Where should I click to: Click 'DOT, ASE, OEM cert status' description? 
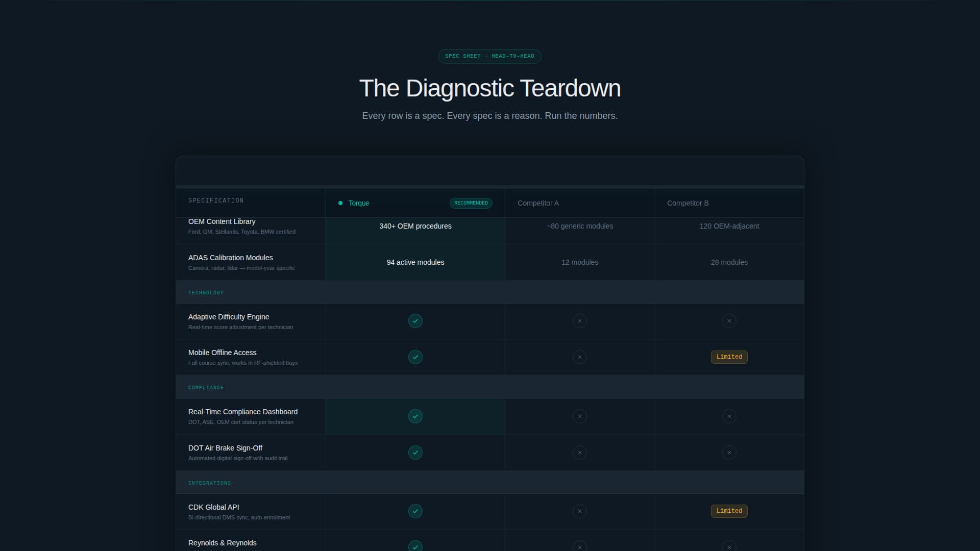[241, 422]
